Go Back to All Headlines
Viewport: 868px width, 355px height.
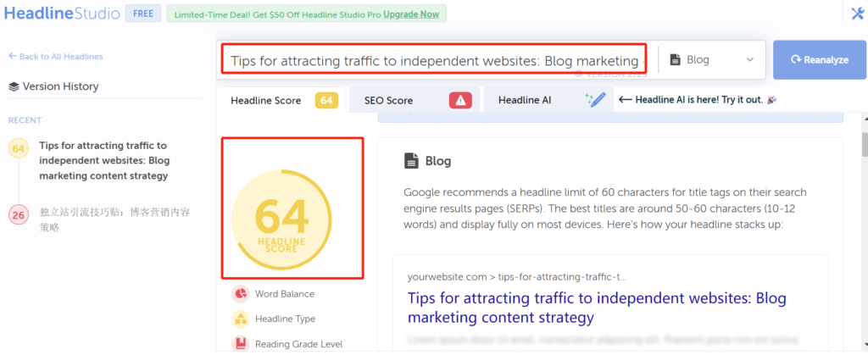click(x=55, y=57)
